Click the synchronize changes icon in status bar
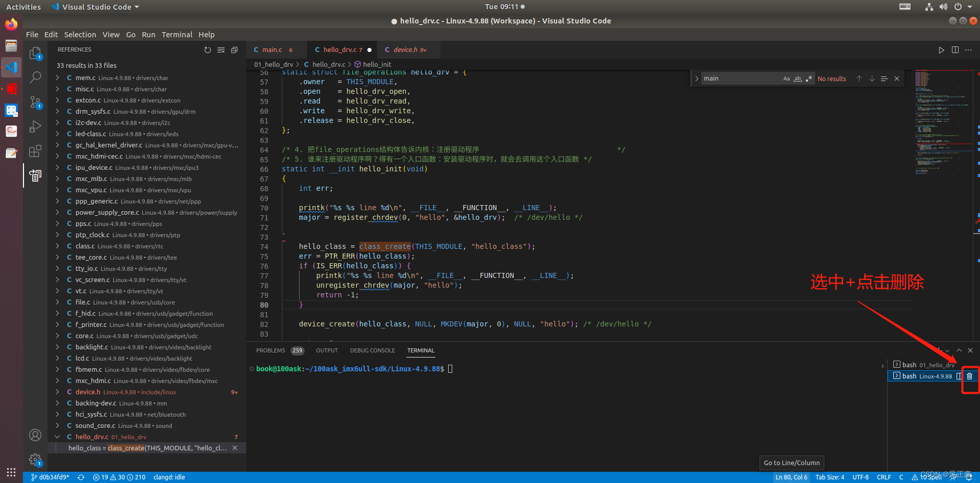Screen dimensions: 980x483 point(81,477)
